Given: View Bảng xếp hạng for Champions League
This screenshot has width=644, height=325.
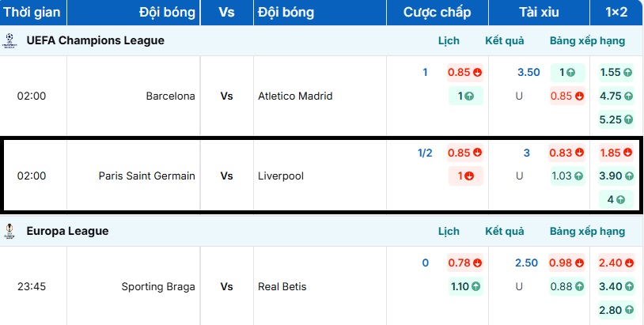Looking at the screenshot, I should click(587, 40).
